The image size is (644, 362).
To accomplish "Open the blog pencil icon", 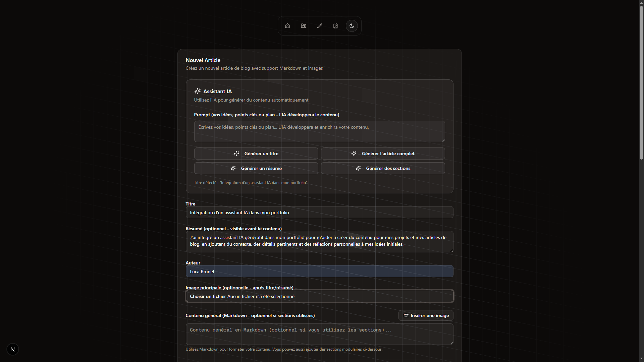I will [x=320, y=26].
